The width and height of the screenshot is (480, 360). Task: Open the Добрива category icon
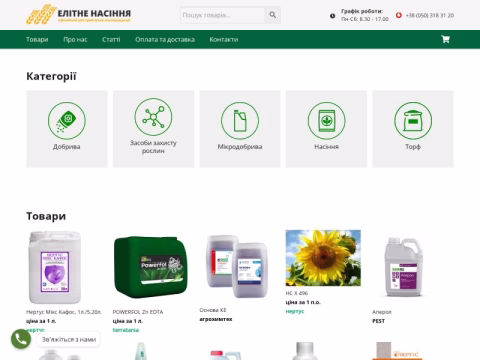click(x=67, y=121)
